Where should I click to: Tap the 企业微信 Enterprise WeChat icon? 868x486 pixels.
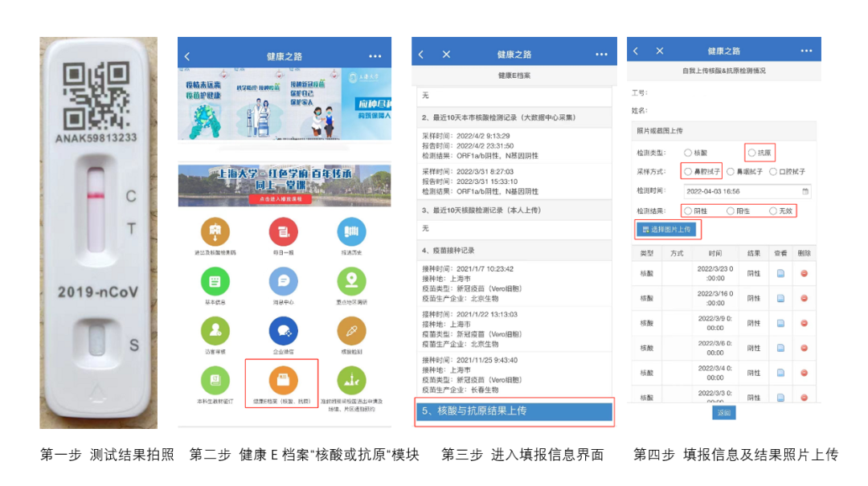pos(285,330)
